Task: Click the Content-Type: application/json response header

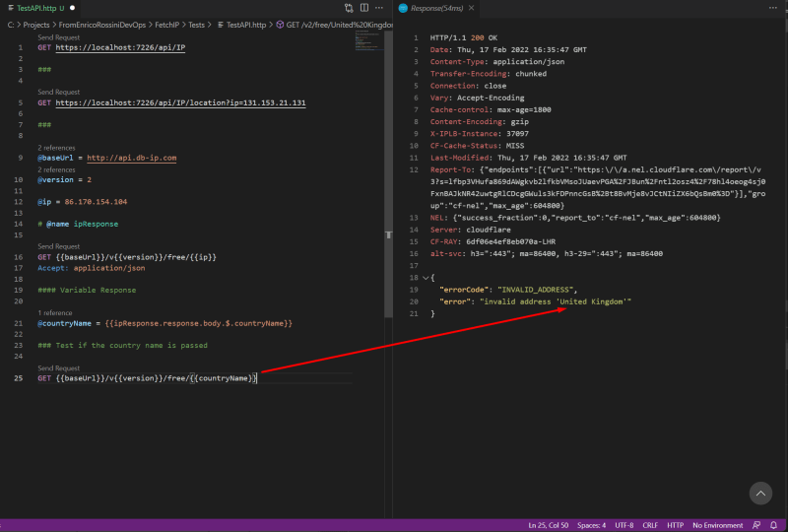Action: tap(497, 62)
